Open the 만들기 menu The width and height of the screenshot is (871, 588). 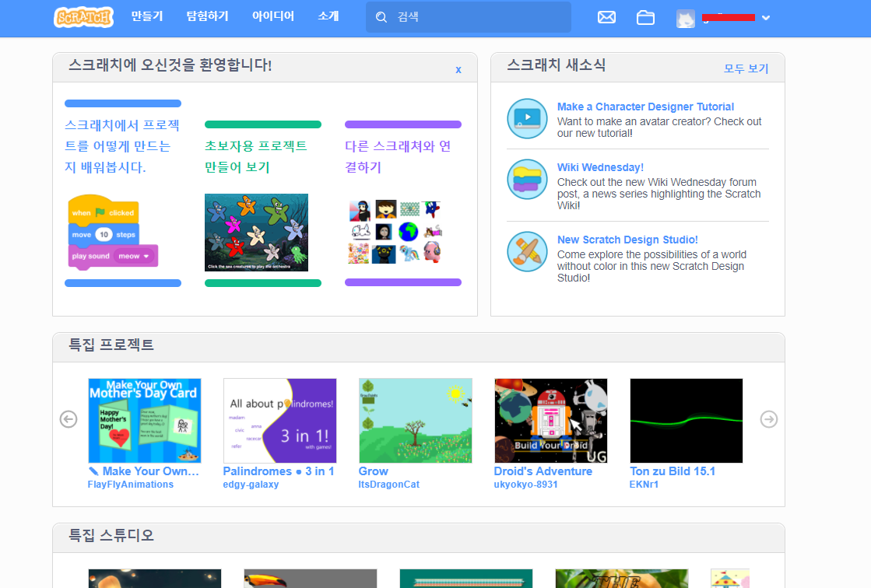tap(146, 16)
